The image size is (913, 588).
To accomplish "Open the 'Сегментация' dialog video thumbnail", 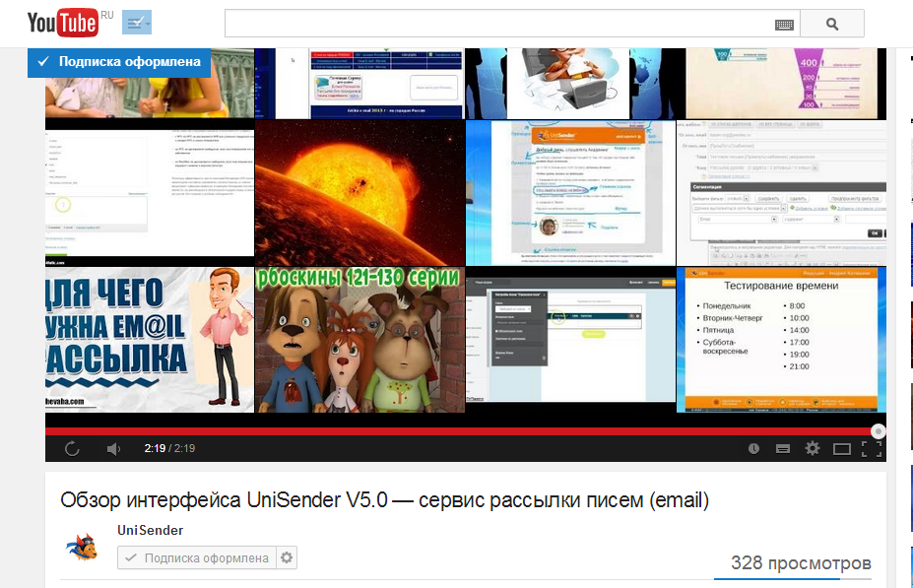I will click(x=781, y=193).
